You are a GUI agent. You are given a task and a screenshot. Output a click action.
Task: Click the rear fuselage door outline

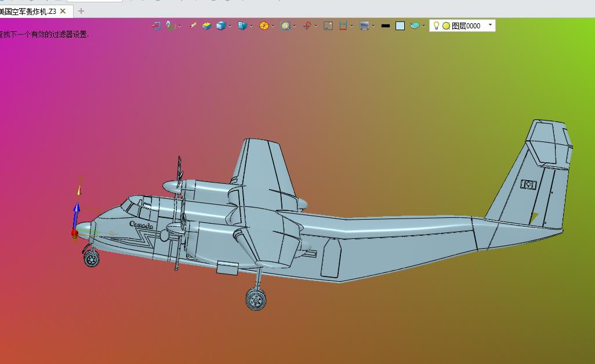pos(331,258)
